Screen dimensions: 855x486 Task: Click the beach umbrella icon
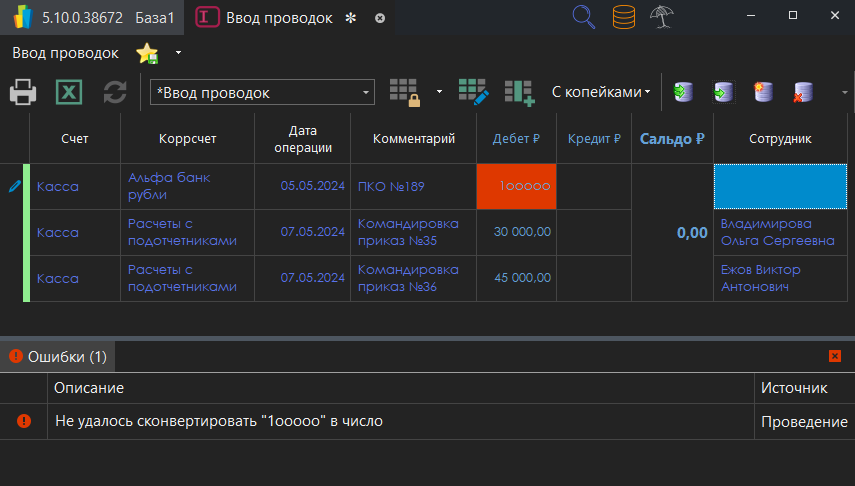click(662, 16)
